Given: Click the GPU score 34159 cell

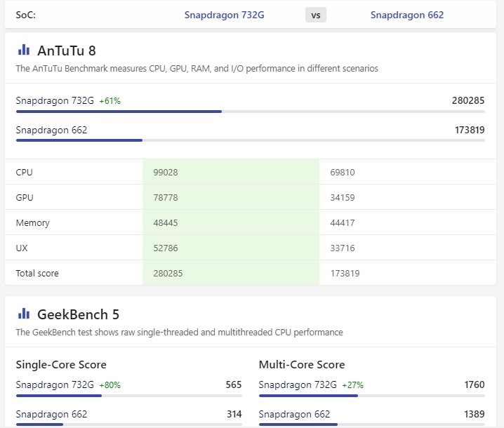Looking at the screenshot, I should pos(408,197).
